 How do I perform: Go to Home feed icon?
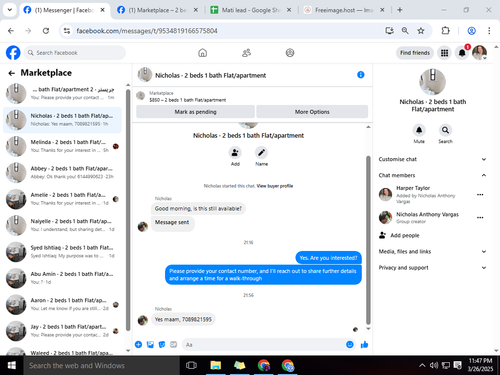click(x=202, y=53)
